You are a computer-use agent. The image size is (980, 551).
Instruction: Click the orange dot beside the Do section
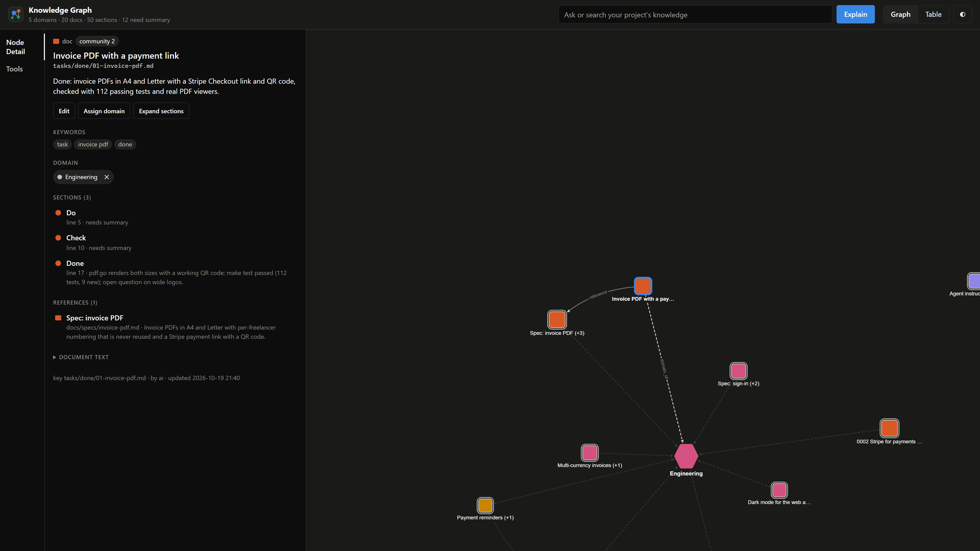(x=58, y=213)
